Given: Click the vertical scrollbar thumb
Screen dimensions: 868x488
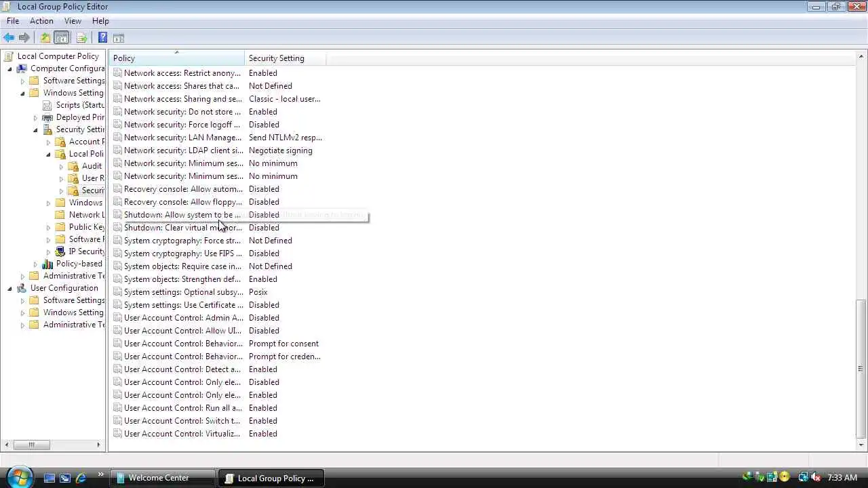Looking at the screenshot, I should (x=861, y=369).
